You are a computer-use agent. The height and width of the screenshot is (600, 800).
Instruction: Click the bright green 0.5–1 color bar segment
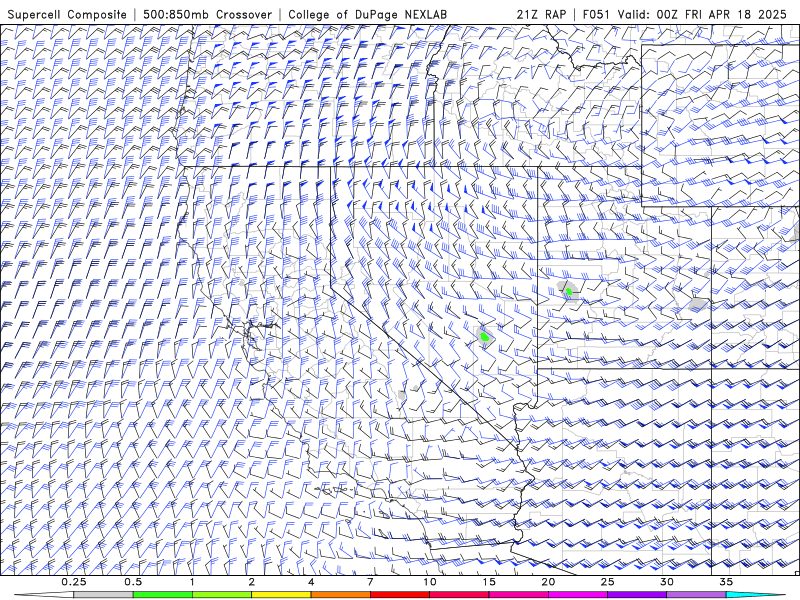[163, 595]
